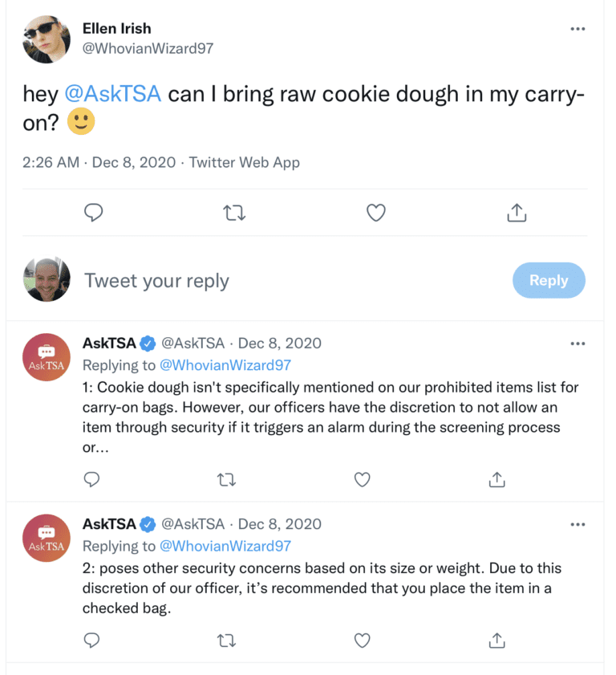Open the share icon on Ellen's tweet

pos(517,212)
